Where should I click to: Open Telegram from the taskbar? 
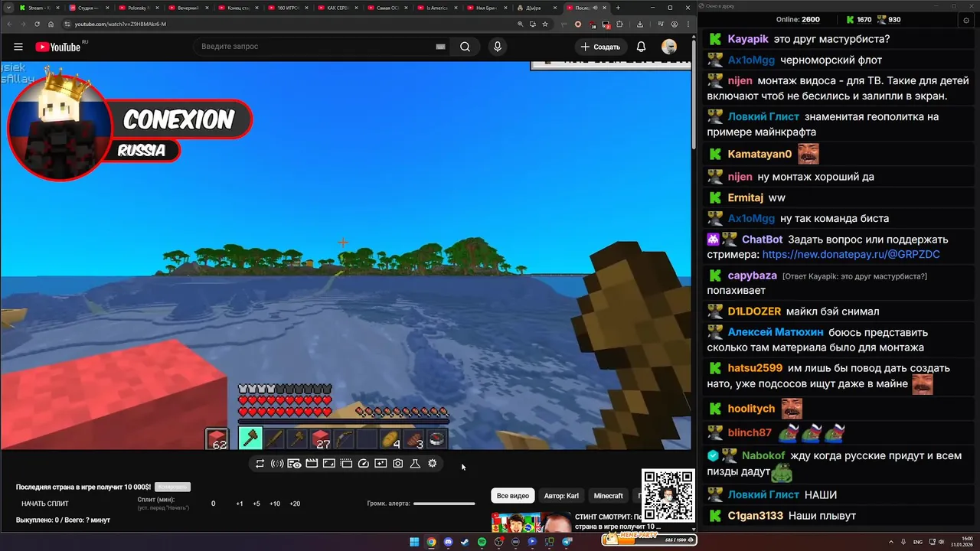[567, 542]
